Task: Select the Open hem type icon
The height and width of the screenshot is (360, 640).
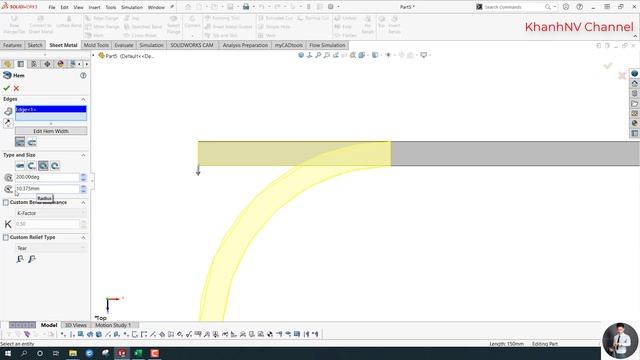Action: click(x=31, y=166)
